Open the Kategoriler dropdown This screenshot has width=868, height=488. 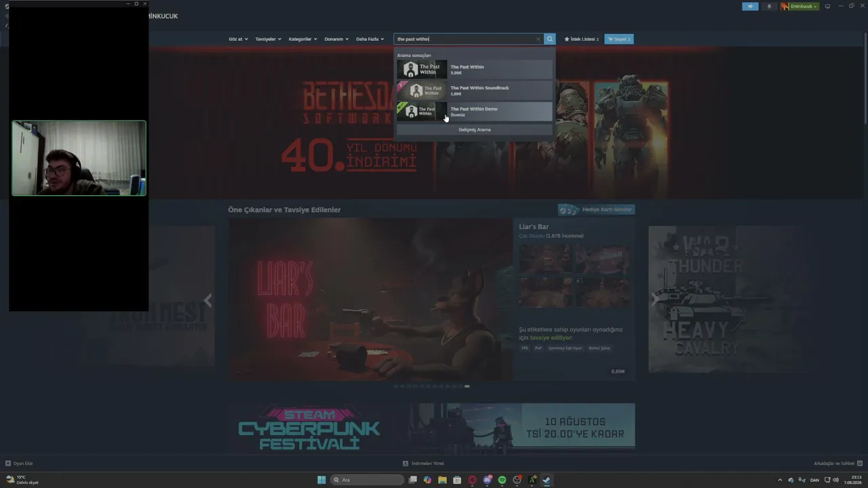(x=302, y=39)
